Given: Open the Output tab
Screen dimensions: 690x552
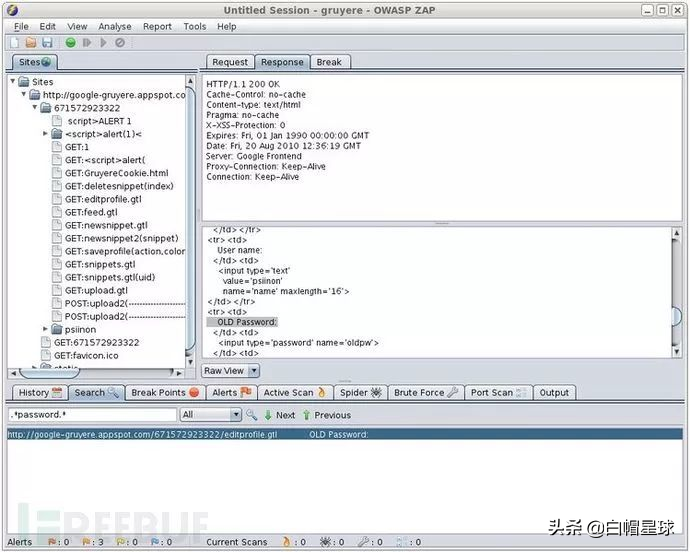Looking at the screenshot, I should click(x=554, y=393).
